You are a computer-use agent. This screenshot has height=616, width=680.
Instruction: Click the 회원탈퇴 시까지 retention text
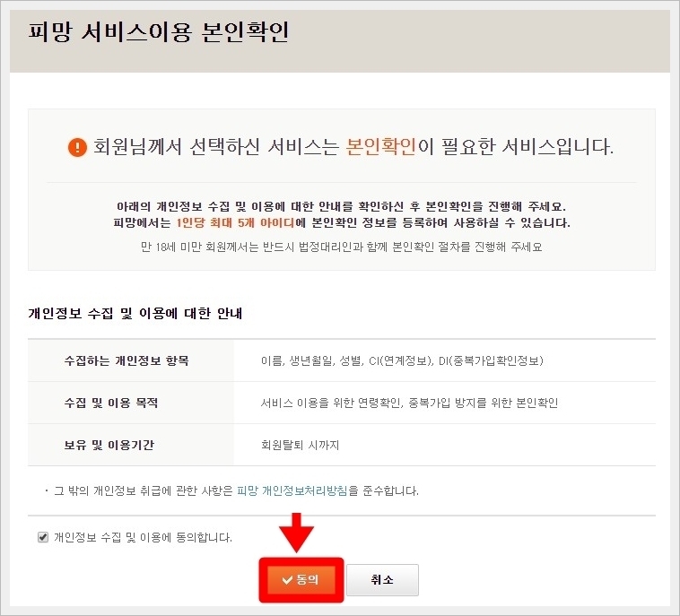tap(301, 445)
